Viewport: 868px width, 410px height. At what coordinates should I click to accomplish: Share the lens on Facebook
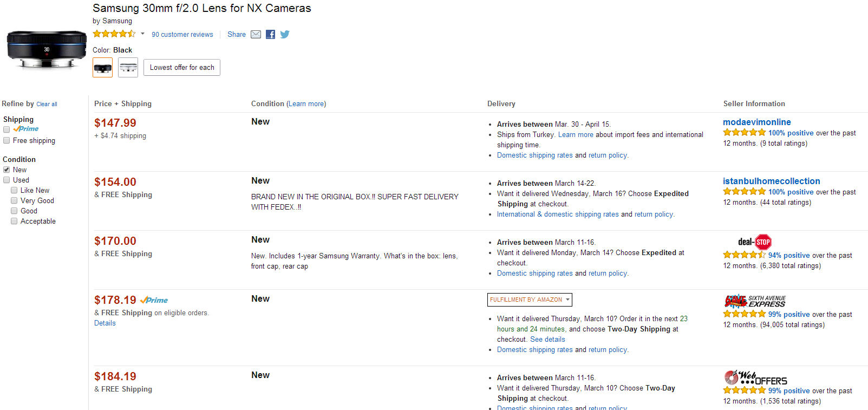click(x=270, y=35)
